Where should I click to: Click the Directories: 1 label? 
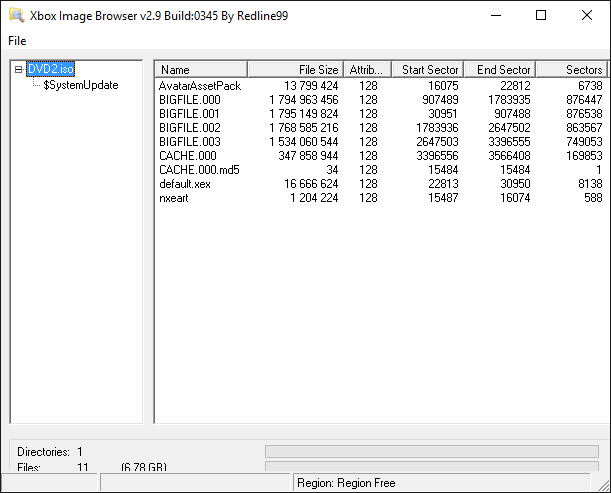50,452
